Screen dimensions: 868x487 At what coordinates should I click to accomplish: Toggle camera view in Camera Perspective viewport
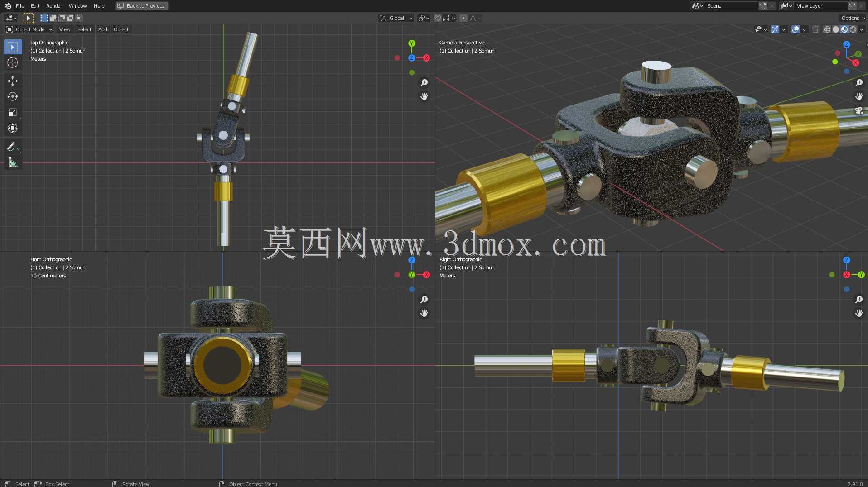pyautogui.click(x=858, y=110)
